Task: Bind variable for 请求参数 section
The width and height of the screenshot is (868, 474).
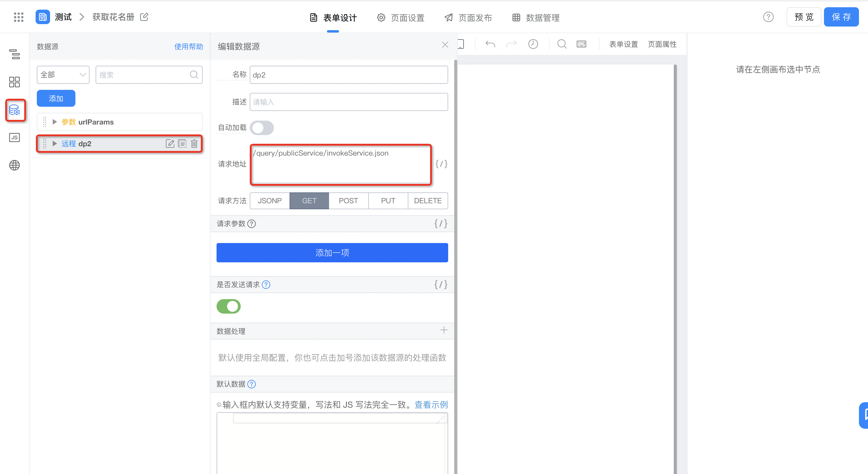Action: point(441,223)
